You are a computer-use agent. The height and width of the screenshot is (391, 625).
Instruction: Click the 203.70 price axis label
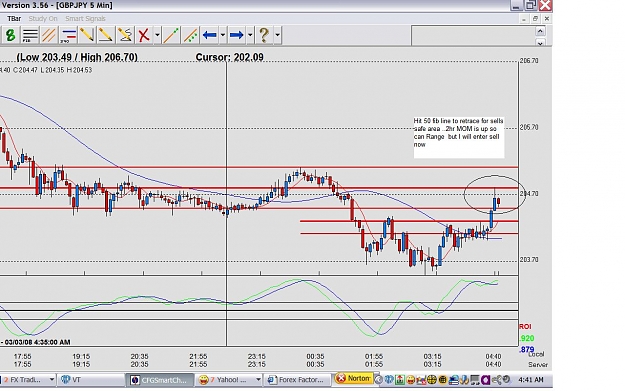pos(529,259)
